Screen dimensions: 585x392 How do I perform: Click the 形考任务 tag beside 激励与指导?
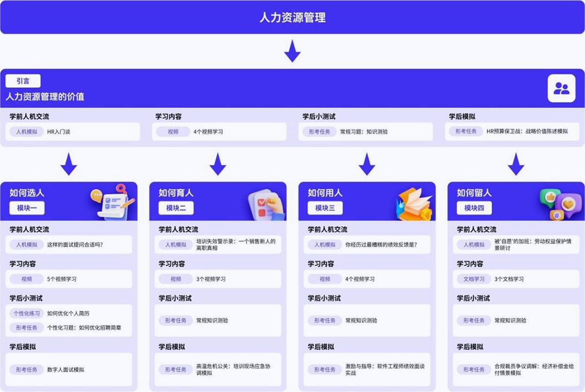[325, 370]
